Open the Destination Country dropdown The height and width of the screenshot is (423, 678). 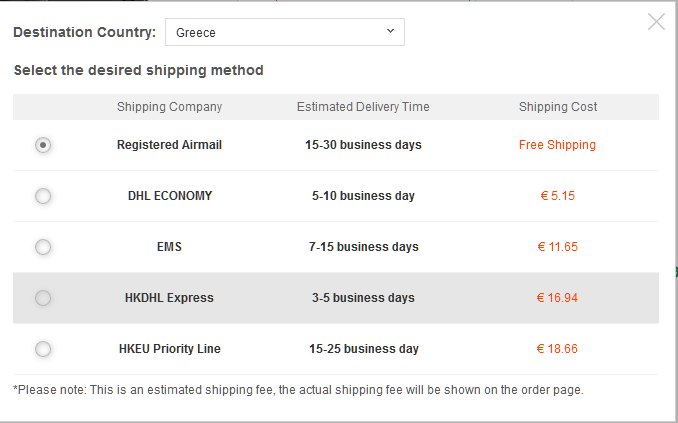coord(284,32)
